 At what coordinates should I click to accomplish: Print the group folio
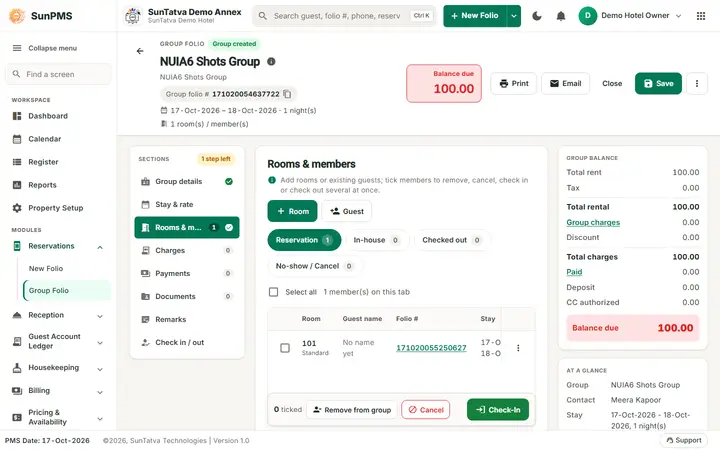[x=513, y=84]
